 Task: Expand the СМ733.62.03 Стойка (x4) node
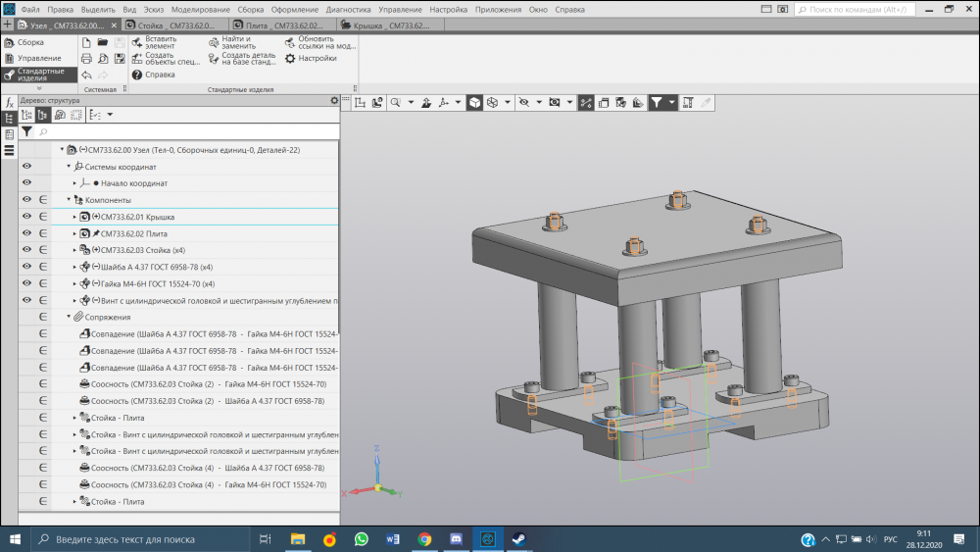click(x=74, y=250)
